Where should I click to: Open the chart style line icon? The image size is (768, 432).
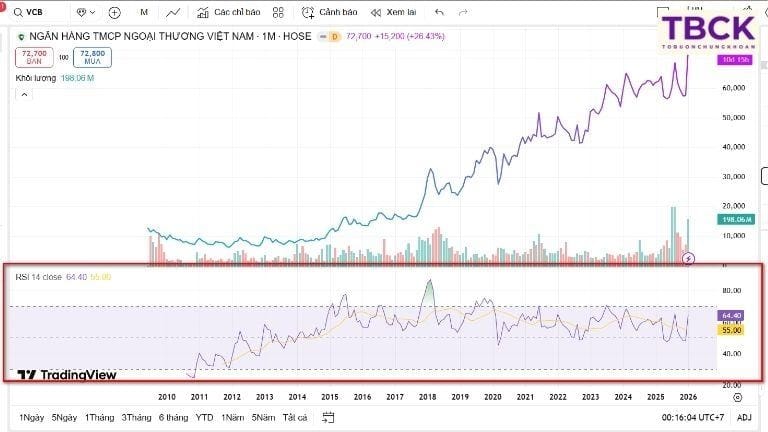click(174, 13)
